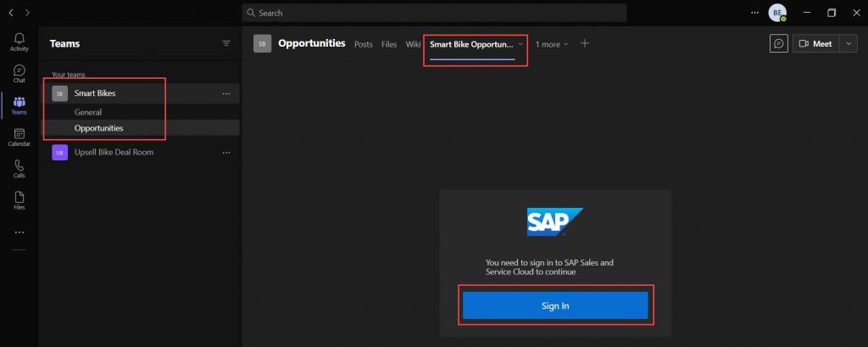868x347 pixels.
Task: Open Settings and more ellipsis in title bar
Action: 755,13
